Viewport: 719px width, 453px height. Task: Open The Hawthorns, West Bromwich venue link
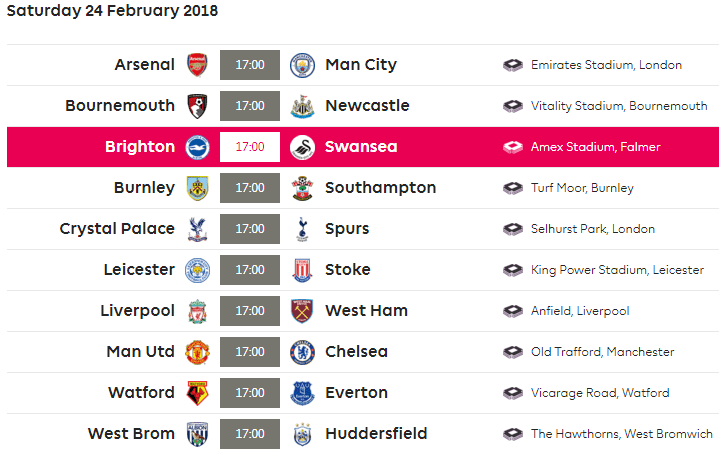pyautogui.click(x=622, y=434)
